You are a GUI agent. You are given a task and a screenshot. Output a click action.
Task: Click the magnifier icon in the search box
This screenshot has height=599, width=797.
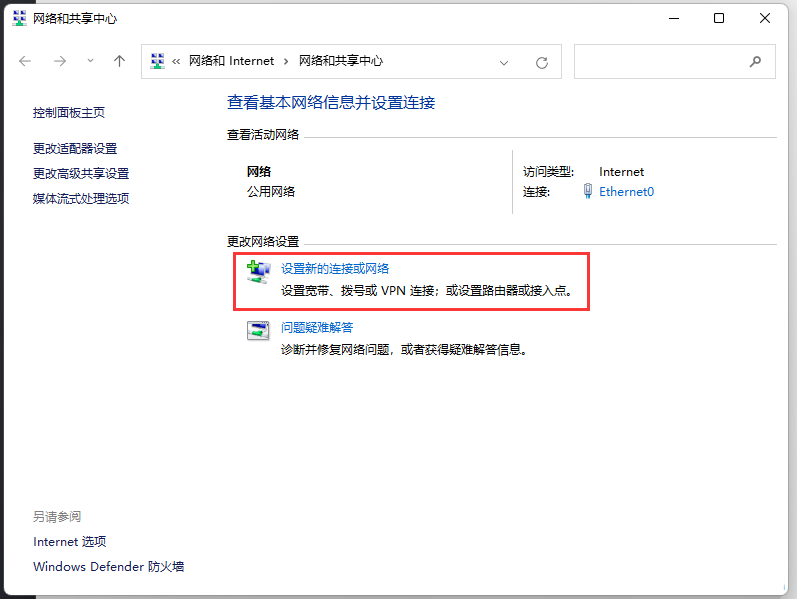click(755, 61)
